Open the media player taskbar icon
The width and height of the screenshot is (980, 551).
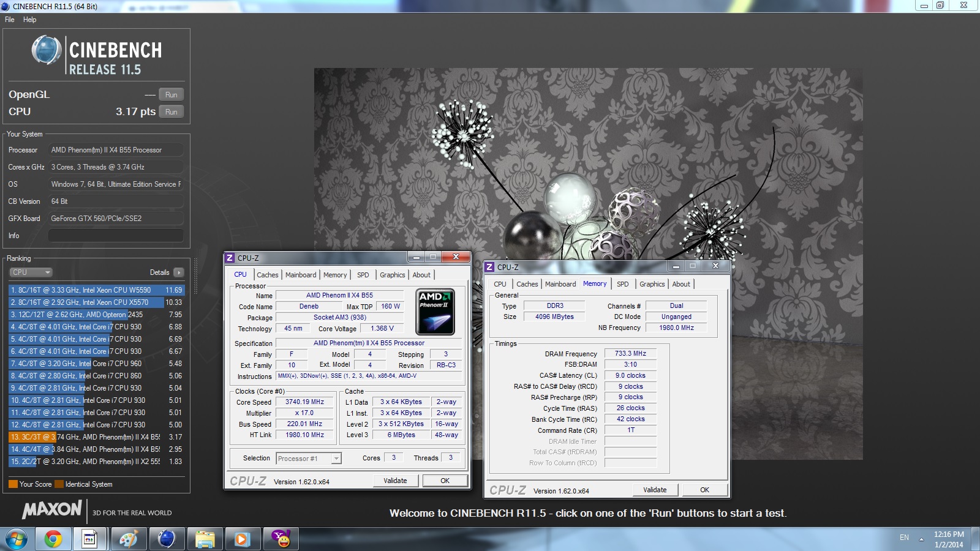coord(242,539)
